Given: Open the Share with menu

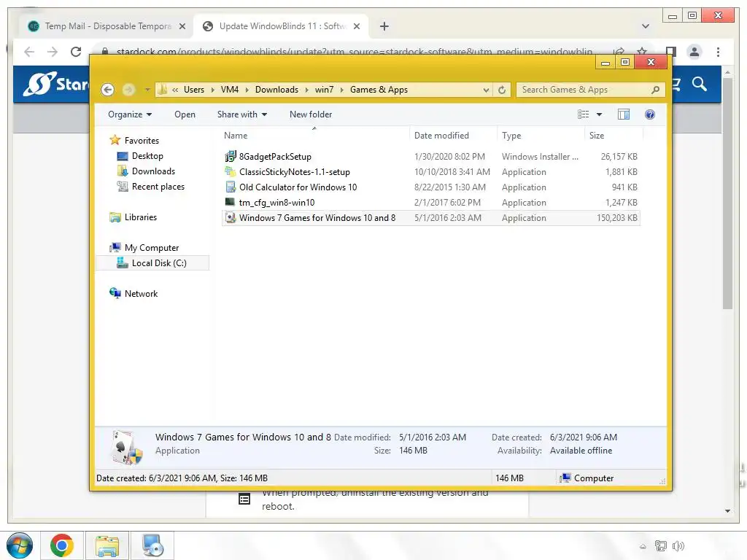Looking at the screenshot, I should pyautogui.click(x=242, y=114).
